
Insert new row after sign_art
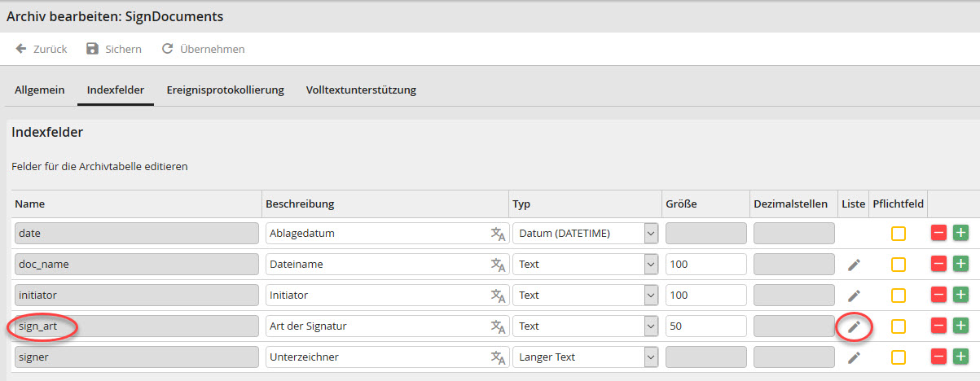click(960, 326)
